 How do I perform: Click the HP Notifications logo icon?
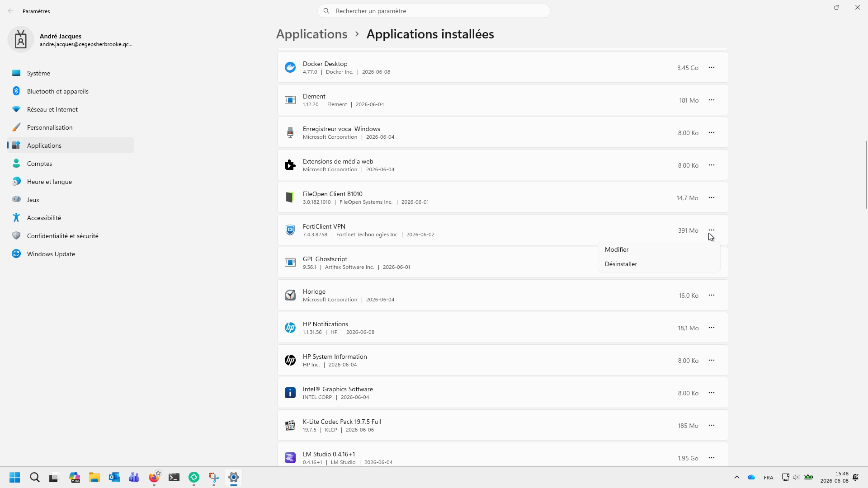click(290, 328)
